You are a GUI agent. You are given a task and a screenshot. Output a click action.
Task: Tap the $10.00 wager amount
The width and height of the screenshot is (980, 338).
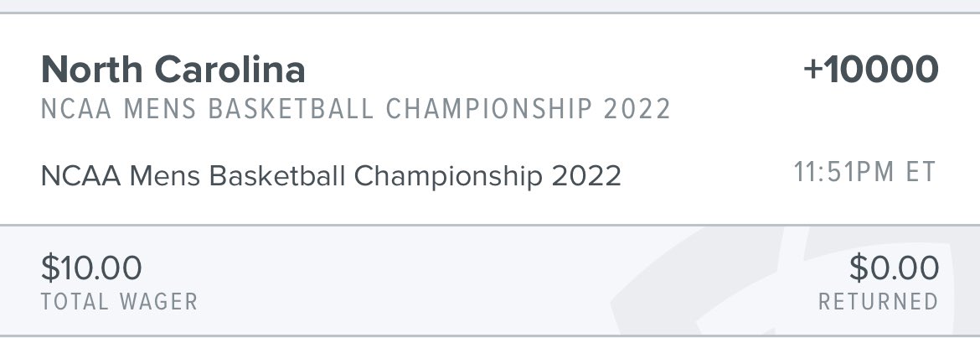(91, 268)
